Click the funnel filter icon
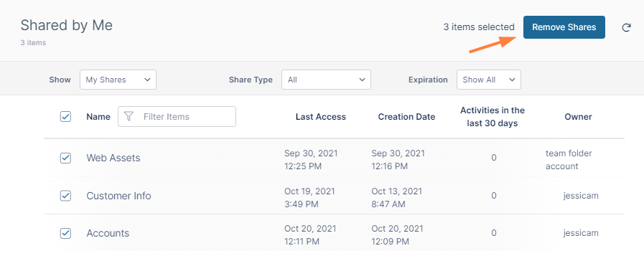This screenshot has width=644, height=266. tap(129, 117)
